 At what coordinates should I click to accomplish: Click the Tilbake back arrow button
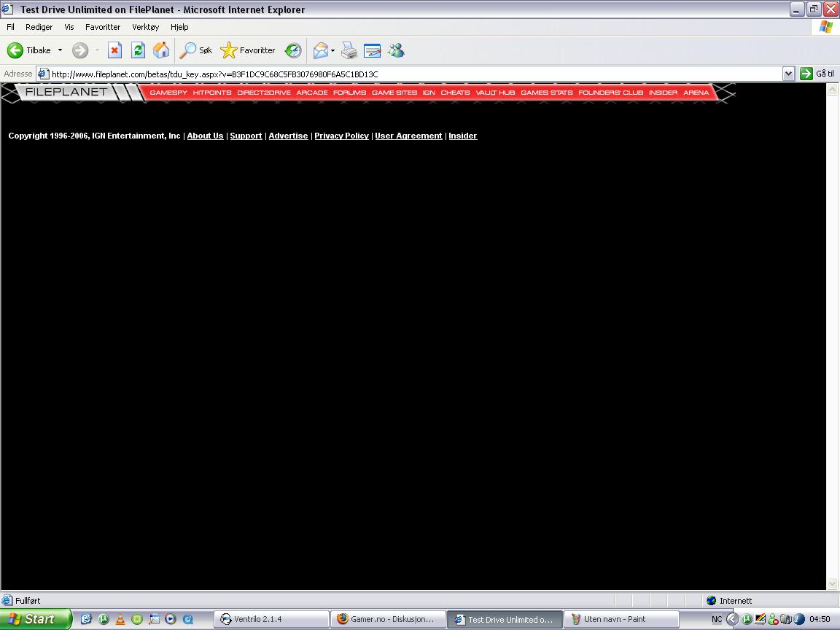pos(29,50)
